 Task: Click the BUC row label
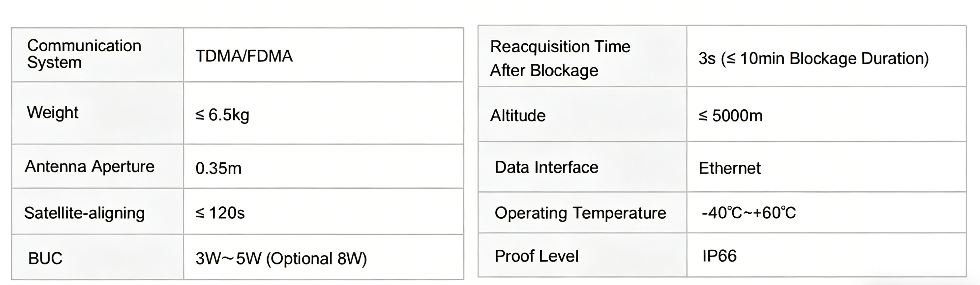pos(45,258)
